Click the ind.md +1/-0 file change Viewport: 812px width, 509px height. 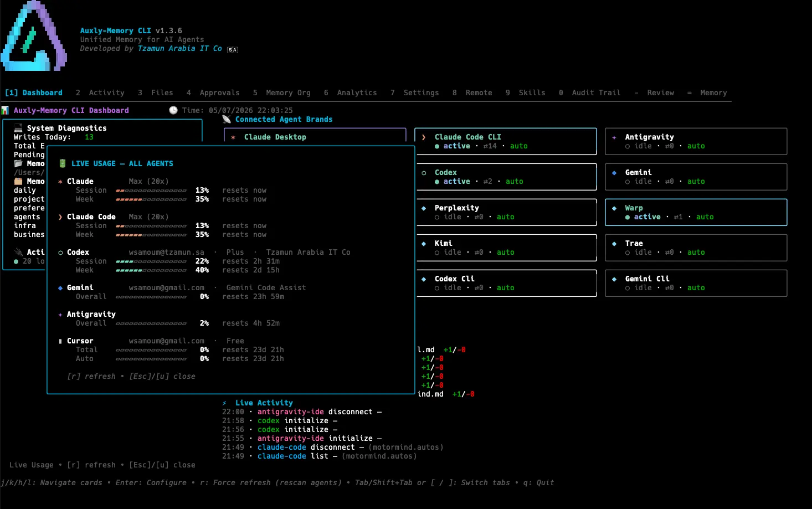[x=446, y=394]
